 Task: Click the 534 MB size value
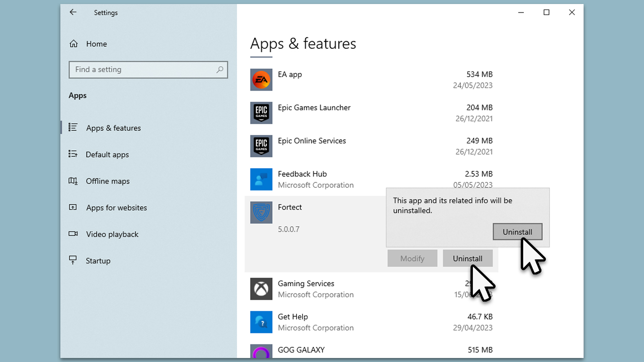[x=479, y=74]
